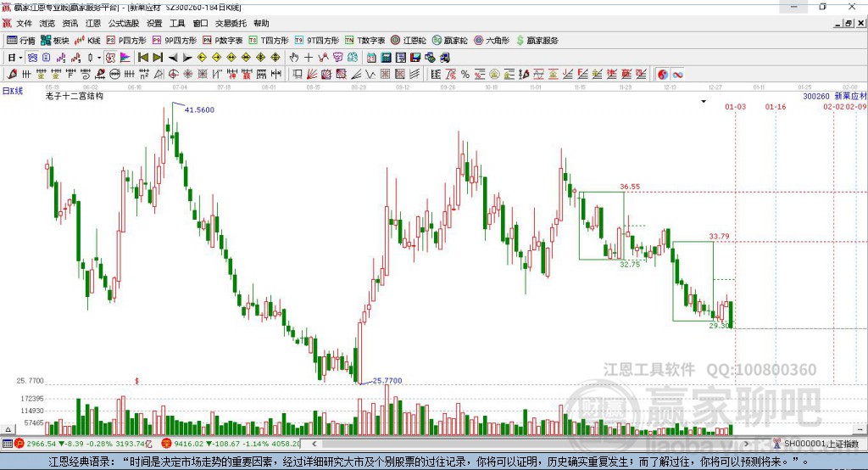The width and height of the screenshot is (868, 470).
Task: Jump to first bar icon
Action: 142,58
